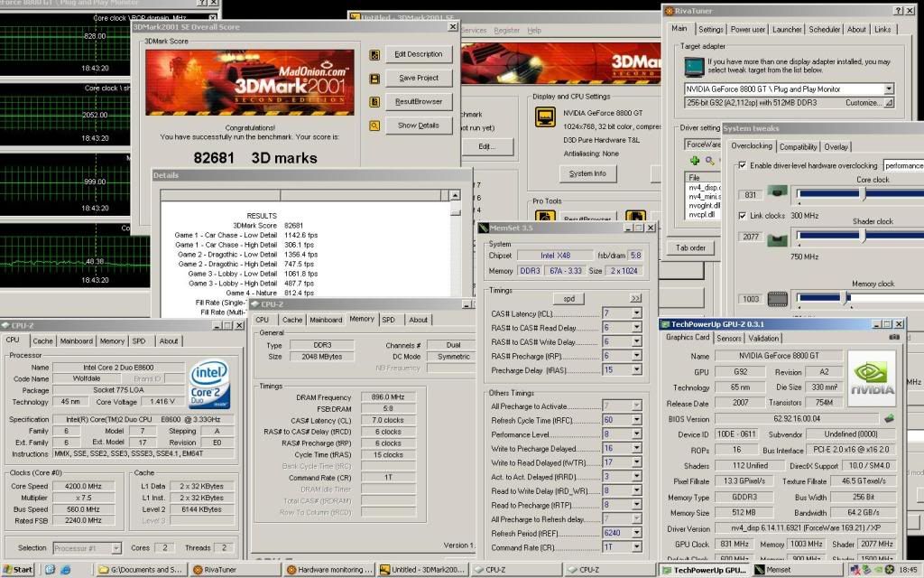Open the RivaTuner target adapter dropdown
This screenshot has height=578, width=924.
(888, 89)
